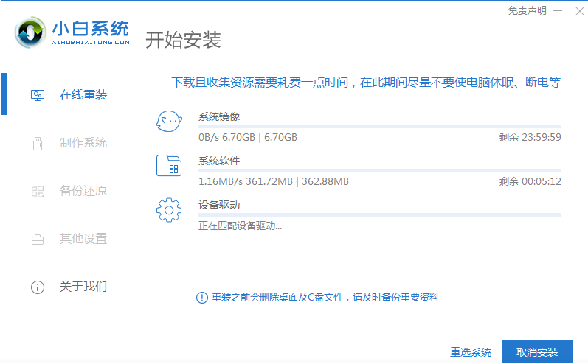Click the 小白系统 logo icon
This screenshot has height=364, width=588.
pyautogui.click(x=30, y=34)
